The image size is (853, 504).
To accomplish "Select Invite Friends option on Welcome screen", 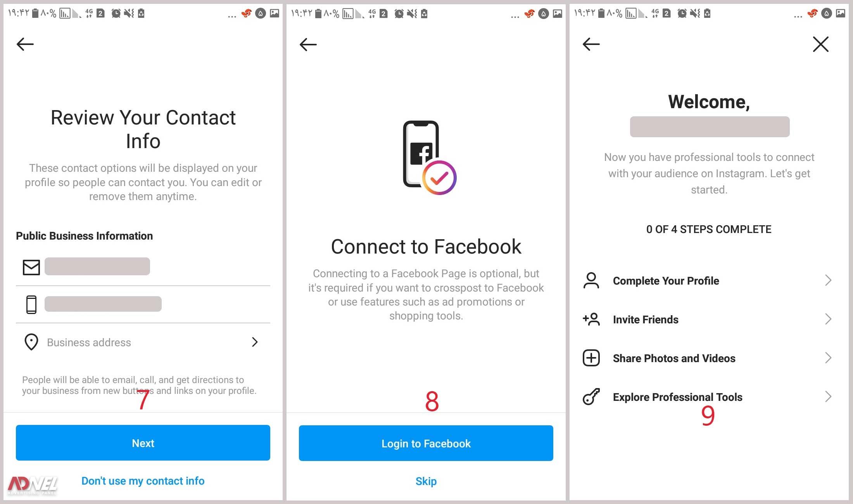I will pos(710,319).
